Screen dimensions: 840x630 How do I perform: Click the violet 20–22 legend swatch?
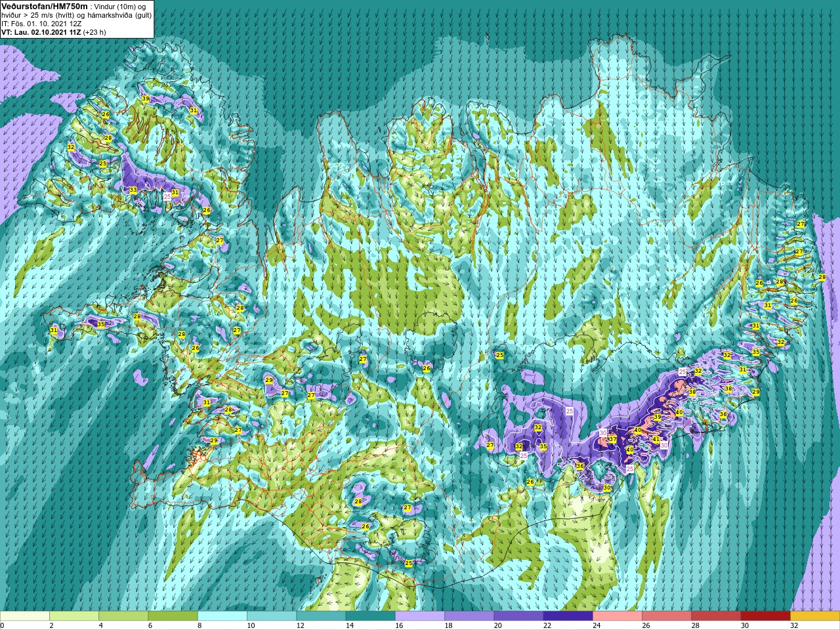(x=518, y=616)
